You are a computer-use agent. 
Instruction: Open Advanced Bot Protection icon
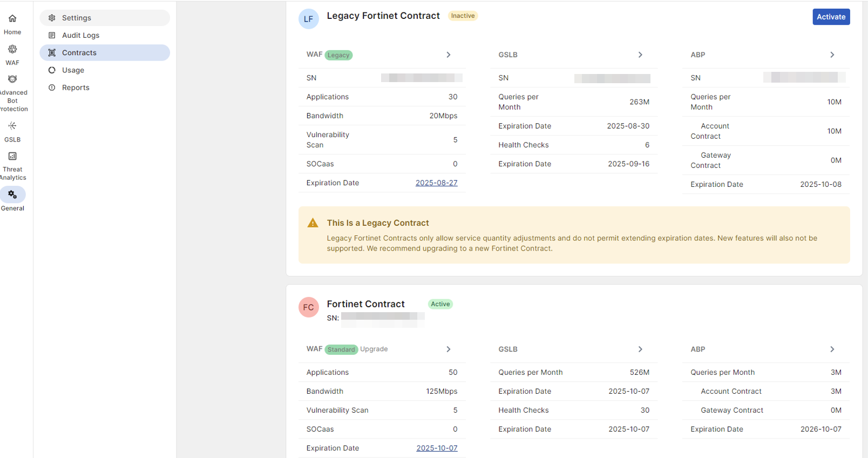coord(12,79)
